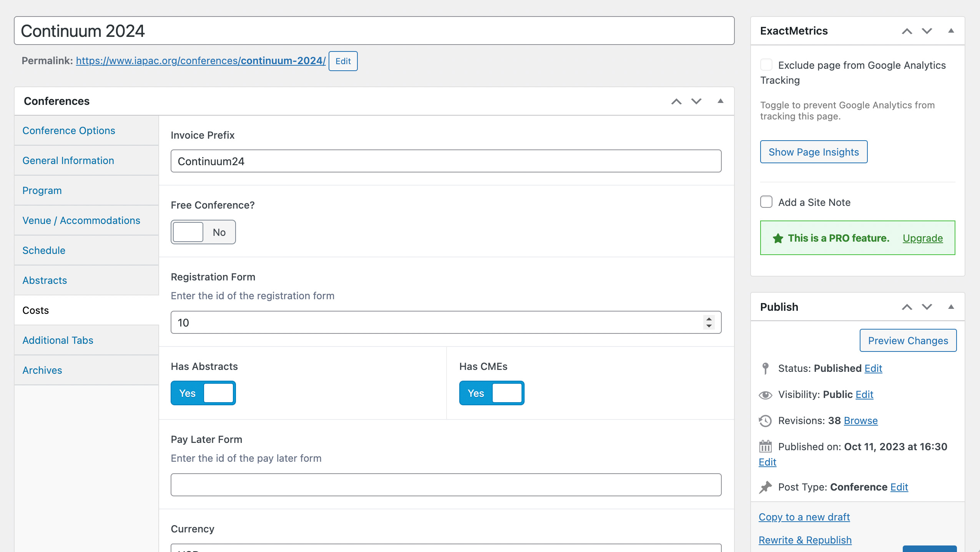Click Preview Changes button
The height and width of the screenshot is (552, 980).
coord(908,340)
